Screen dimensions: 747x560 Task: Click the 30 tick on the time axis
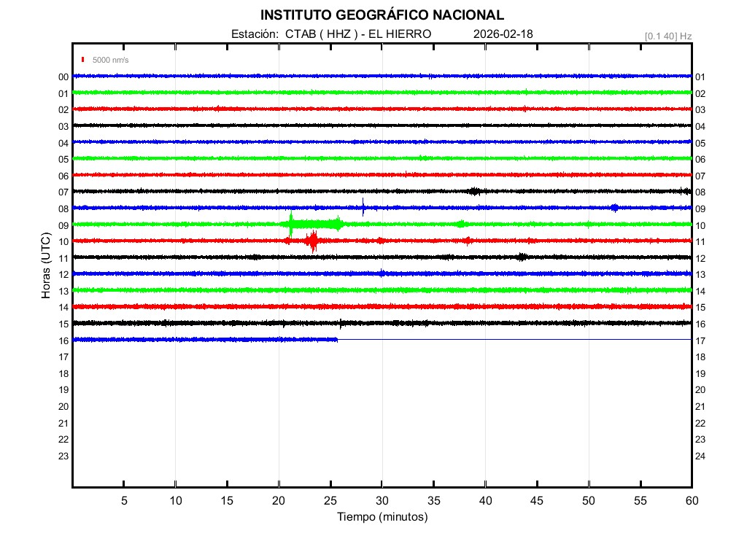tap(382, 501)
